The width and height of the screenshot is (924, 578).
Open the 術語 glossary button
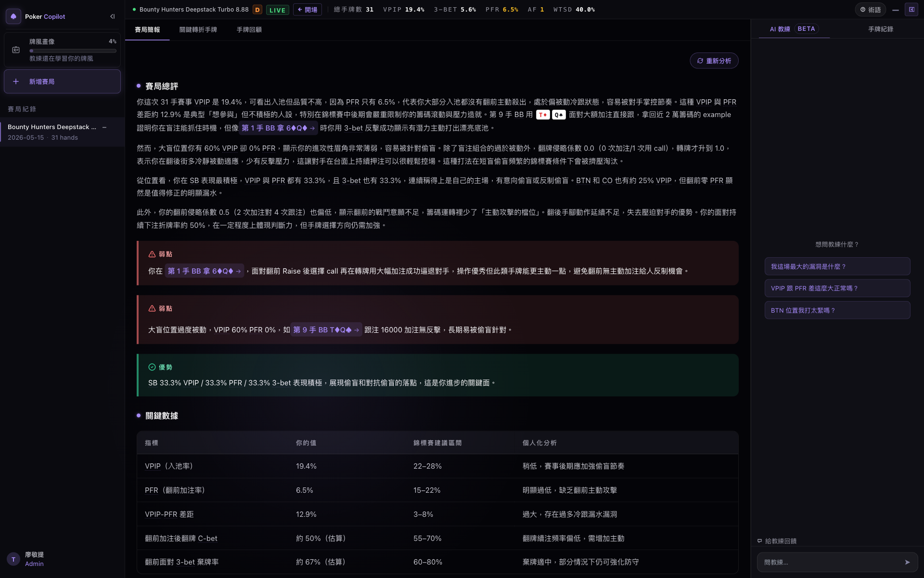coord(871,10)
